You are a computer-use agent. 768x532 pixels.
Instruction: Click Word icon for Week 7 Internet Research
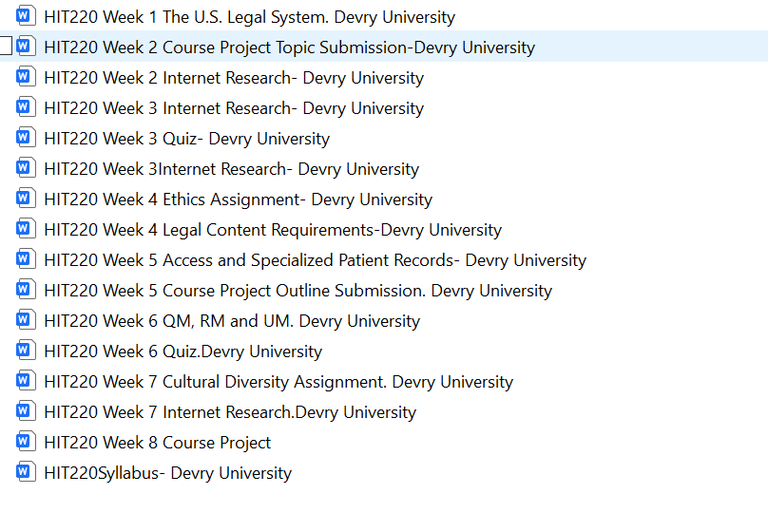coord(26,410)
